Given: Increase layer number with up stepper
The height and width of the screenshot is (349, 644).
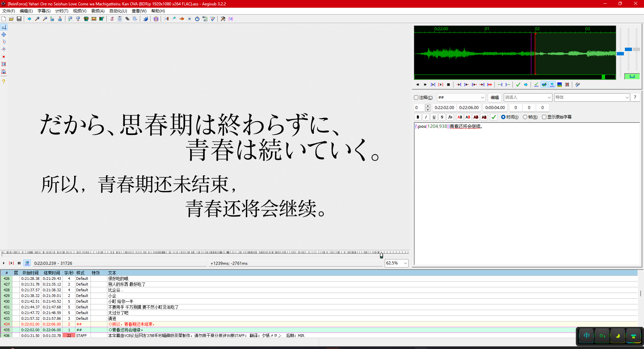Looking at the screenshot, I should 428,106.
